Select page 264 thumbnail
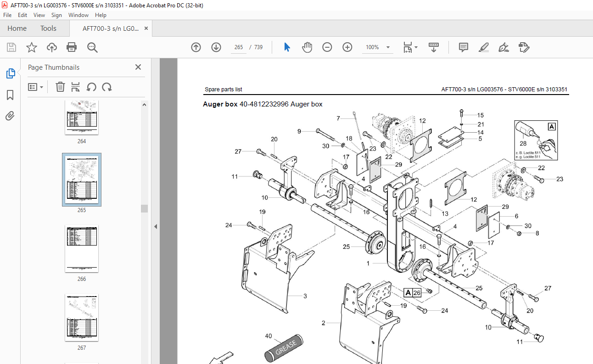 [x=82, y=118]
